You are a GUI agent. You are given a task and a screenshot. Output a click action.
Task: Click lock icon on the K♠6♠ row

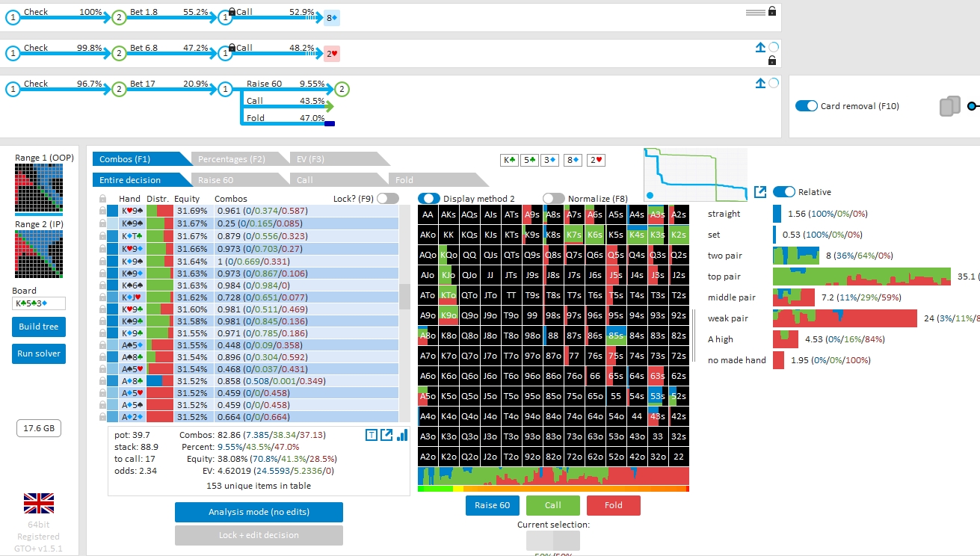102,285
